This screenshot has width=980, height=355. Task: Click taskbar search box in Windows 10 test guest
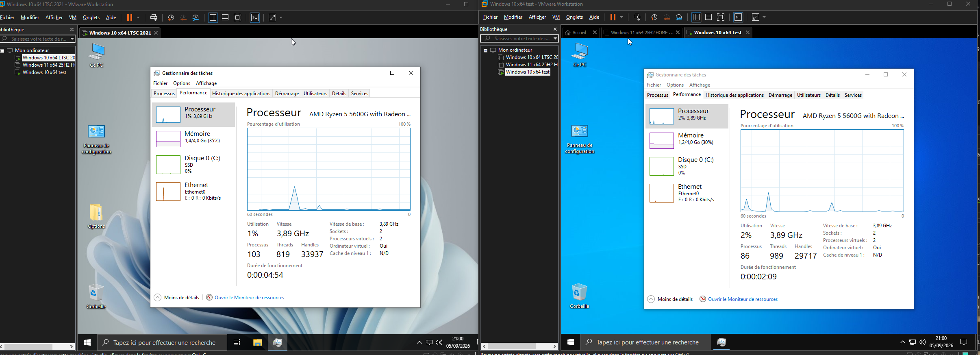645,342
